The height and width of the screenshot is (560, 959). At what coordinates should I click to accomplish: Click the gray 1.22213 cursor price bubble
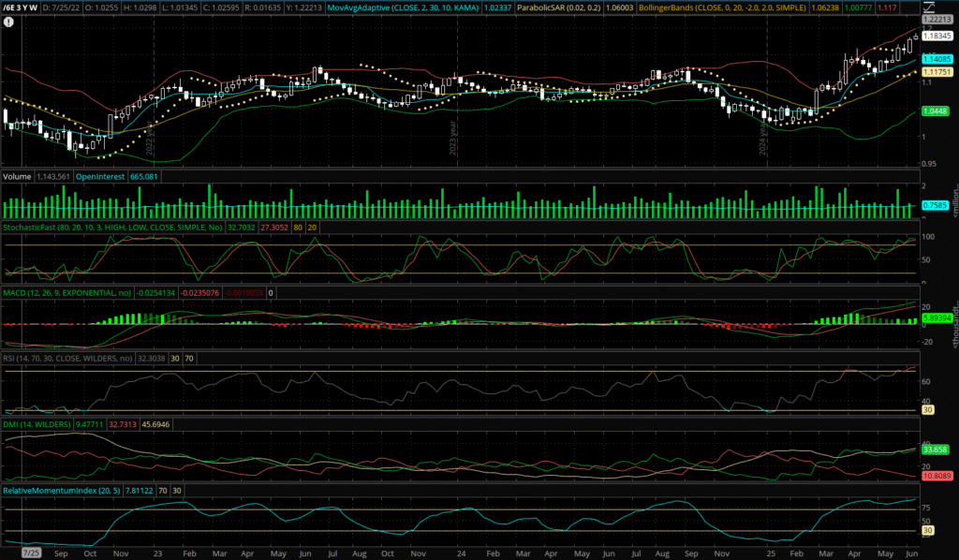937,20
